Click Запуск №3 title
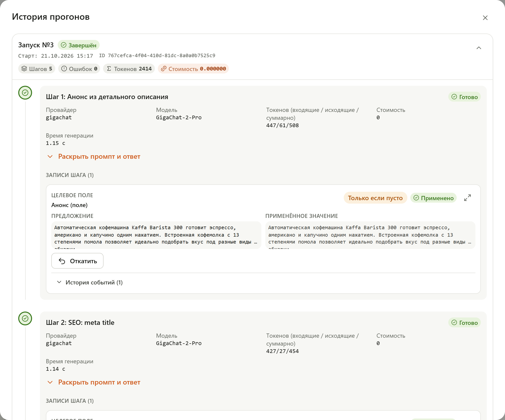Viewport: 505px width, 420px height. click(x=36, y=45)
